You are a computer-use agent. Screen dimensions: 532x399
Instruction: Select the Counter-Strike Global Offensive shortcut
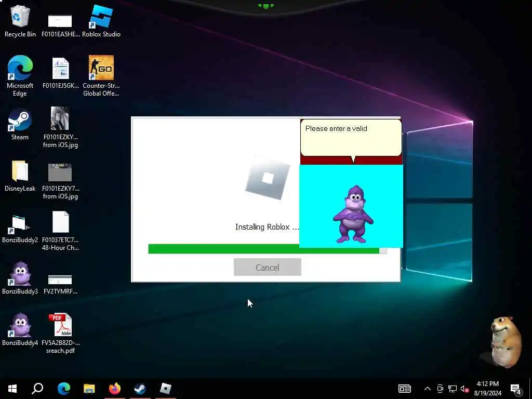coord(101,76)
